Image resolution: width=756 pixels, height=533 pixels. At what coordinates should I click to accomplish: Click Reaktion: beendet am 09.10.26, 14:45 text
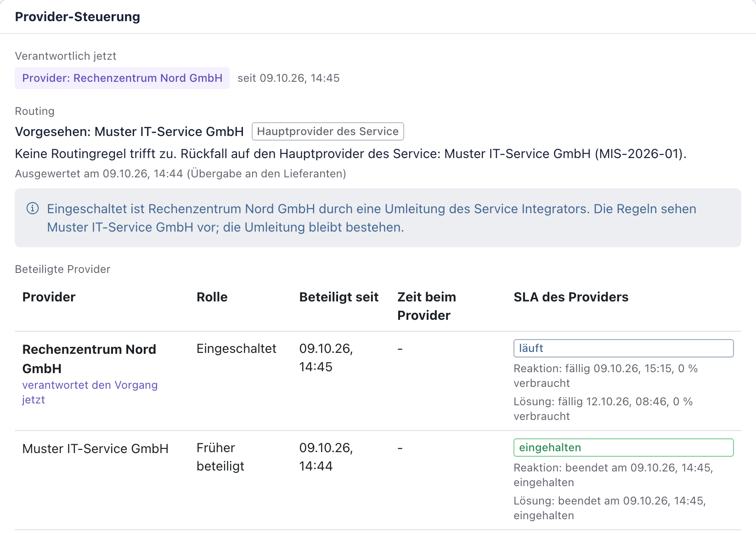614,475
